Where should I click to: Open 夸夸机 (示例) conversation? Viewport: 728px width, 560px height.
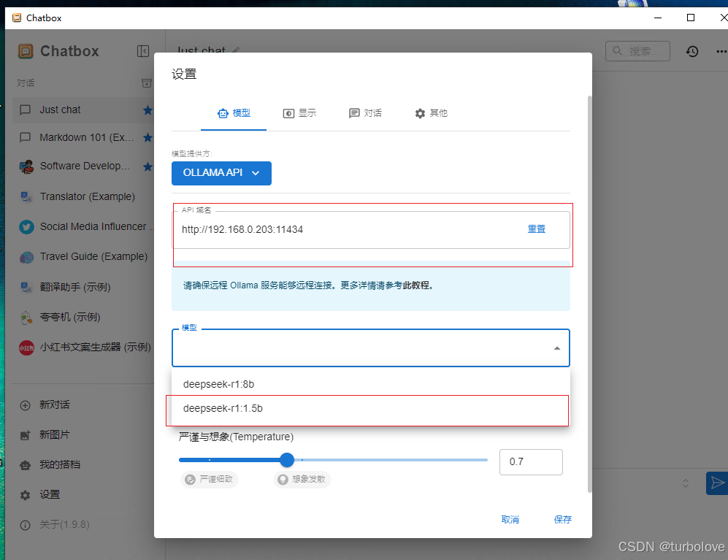[83, 317]
